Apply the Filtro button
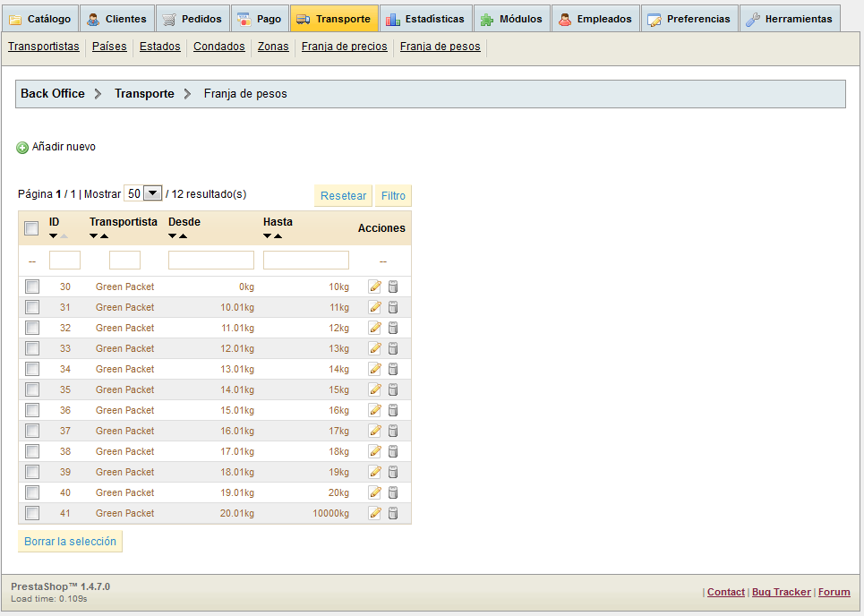The image size is (864, 616). pyautogui.click(x=393, y=195)
